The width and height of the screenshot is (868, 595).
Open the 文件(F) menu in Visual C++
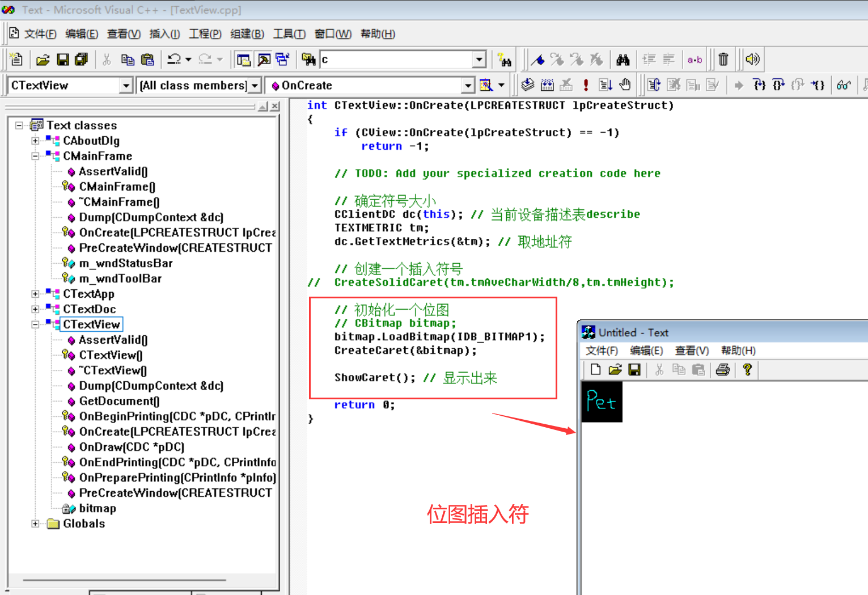click(x=40, y=34)
